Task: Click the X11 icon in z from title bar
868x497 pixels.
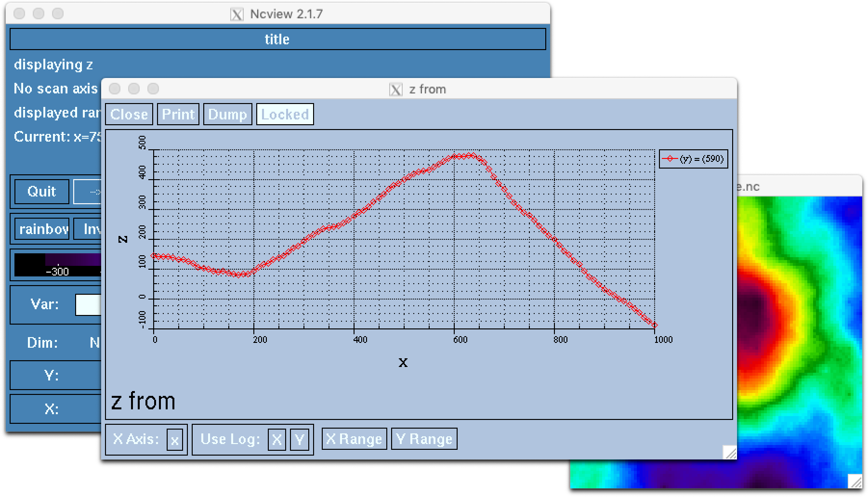Action: point(396,90)
